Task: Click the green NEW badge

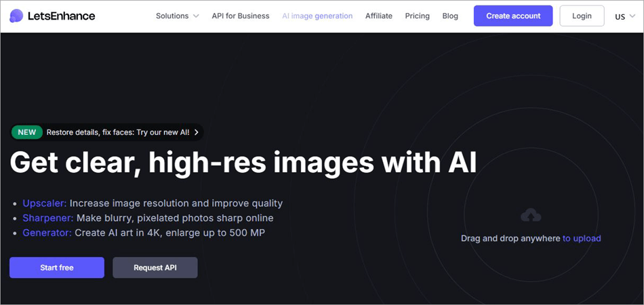Action: click(27, 132)
